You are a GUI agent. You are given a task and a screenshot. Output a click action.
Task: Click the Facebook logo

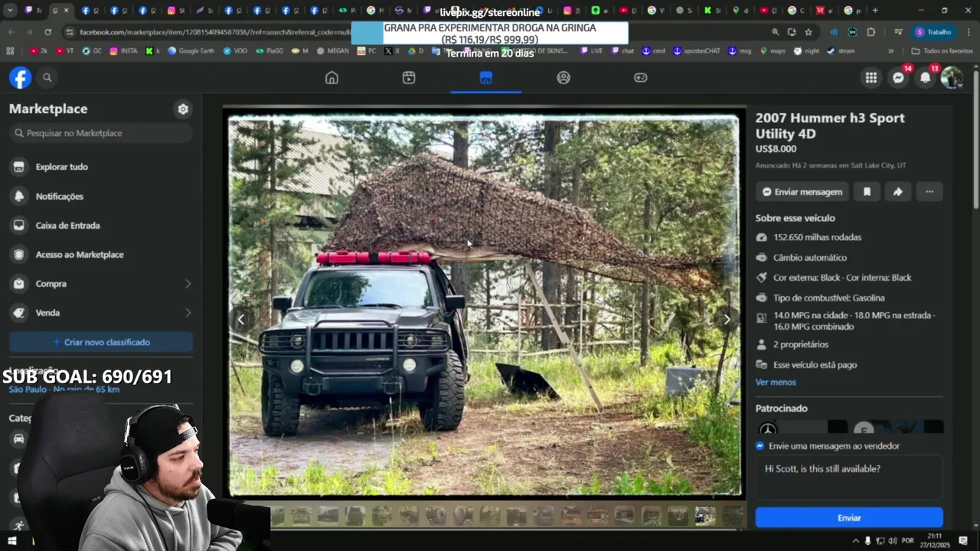tap(21, 77)
